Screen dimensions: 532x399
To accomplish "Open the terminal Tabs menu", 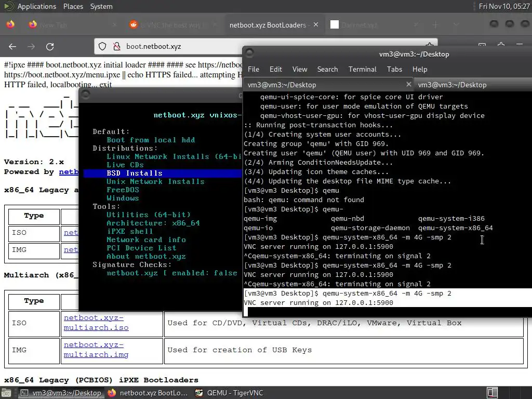I will pos(394,69).
